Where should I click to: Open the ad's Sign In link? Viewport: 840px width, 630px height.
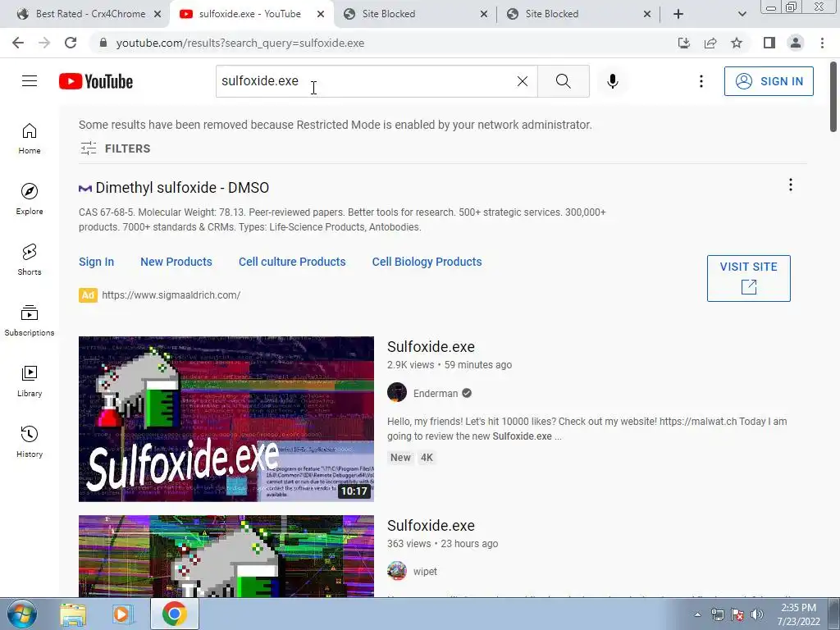pos(97,262)
